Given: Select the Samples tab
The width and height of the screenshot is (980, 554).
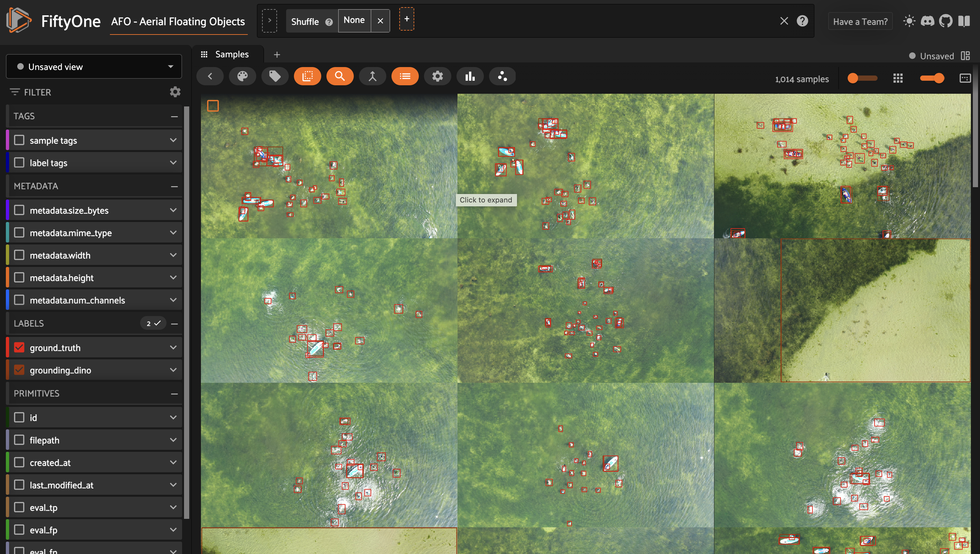Looking at the screenshot, I should pyautogui.click(x=231, y=54).
